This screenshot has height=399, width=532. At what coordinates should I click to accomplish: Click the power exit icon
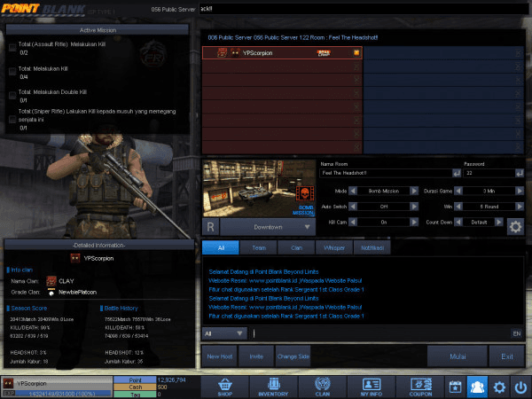(519, 386)
